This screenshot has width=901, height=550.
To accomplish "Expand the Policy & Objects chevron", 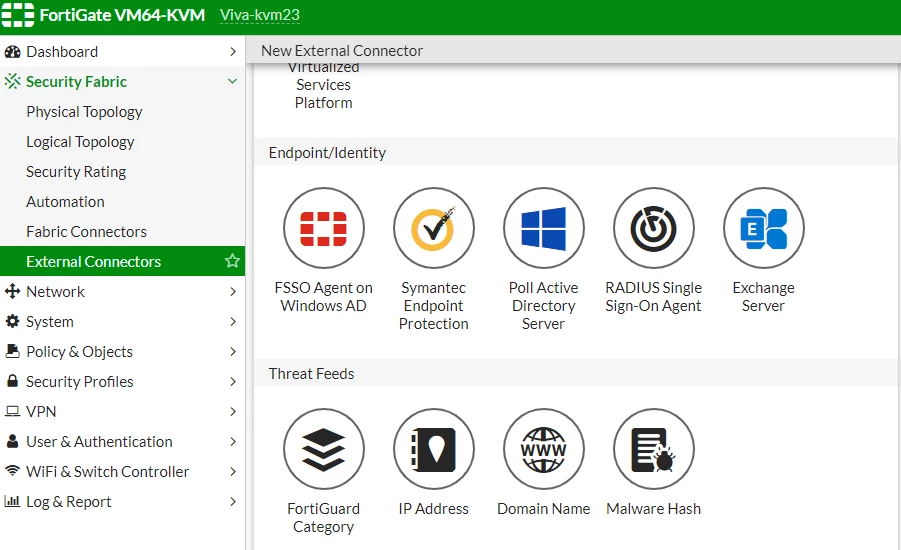I will (x=233, y=351).
